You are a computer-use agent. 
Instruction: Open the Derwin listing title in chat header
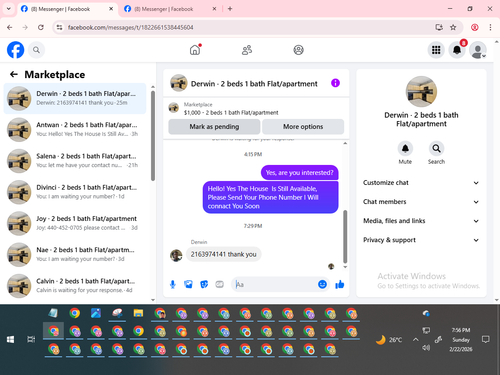tap(254, 84)
